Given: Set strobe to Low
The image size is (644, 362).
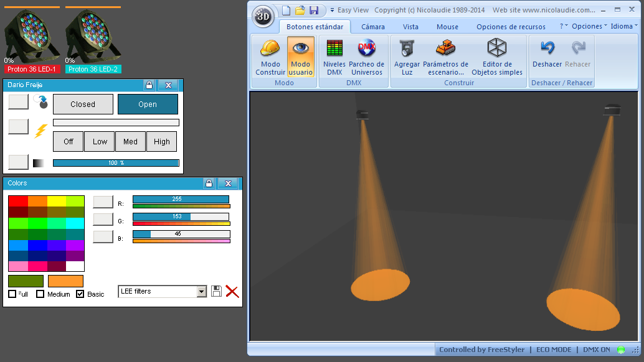Looking at the screenshot, I should [100, 141].
